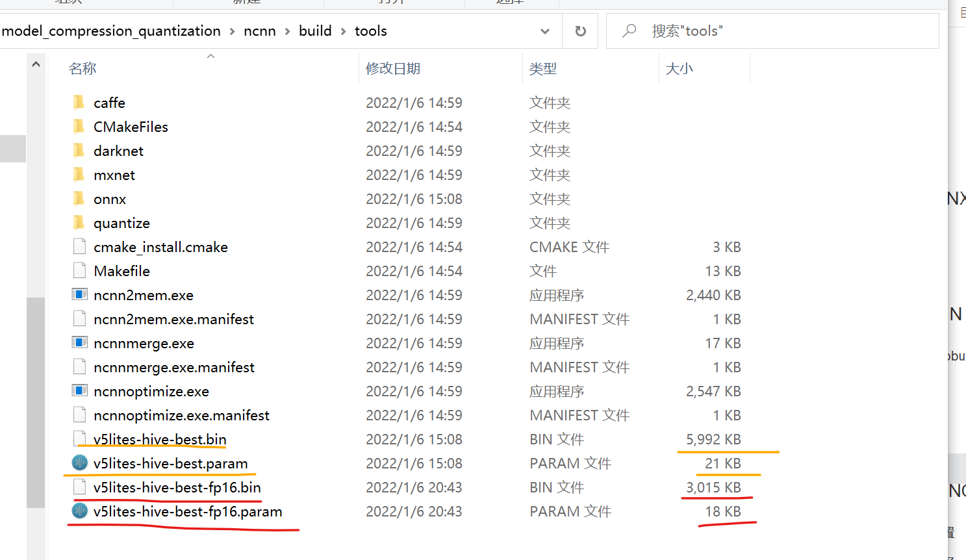Click the ncnnoptimize.exe application icon
966x560 pixels.
pyautogui.click(x=79, y=390)
